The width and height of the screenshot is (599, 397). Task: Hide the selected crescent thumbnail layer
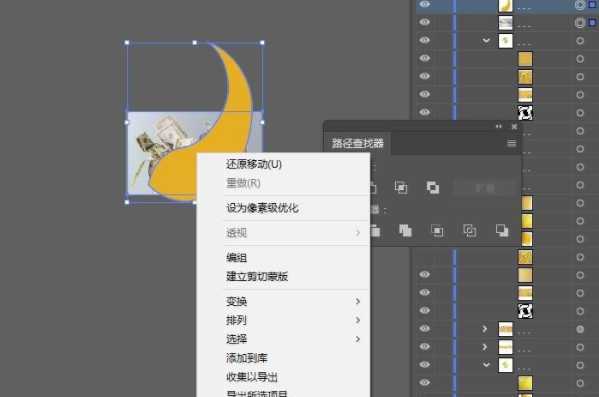coord(424,4)
